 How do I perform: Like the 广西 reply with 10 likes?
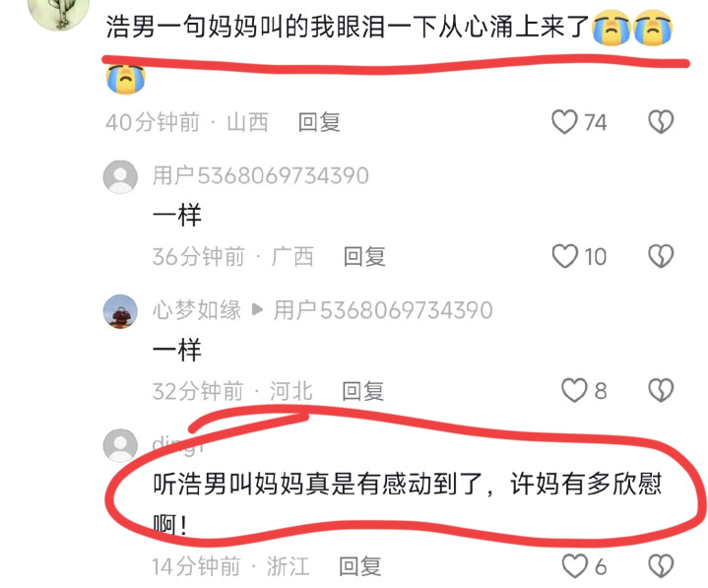(x=565, y=256)
